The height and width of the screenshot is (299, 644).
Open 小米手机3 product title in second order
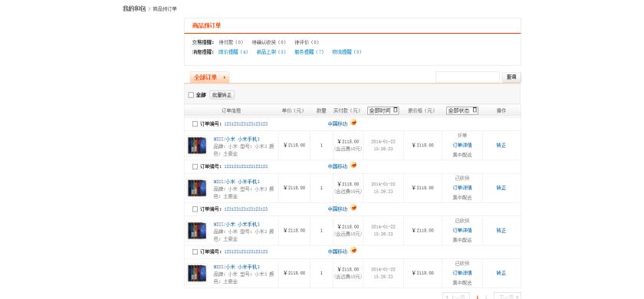tap(237, 182)
